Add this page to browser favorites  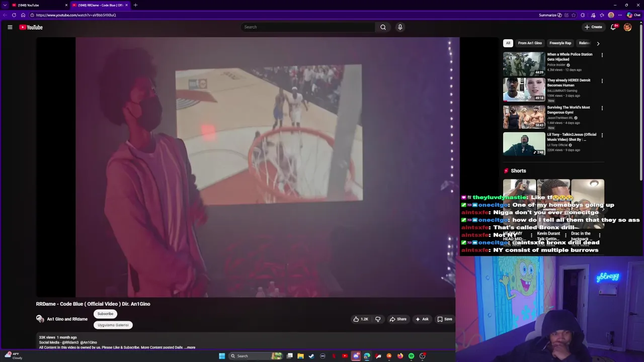(x=574, y=15)
